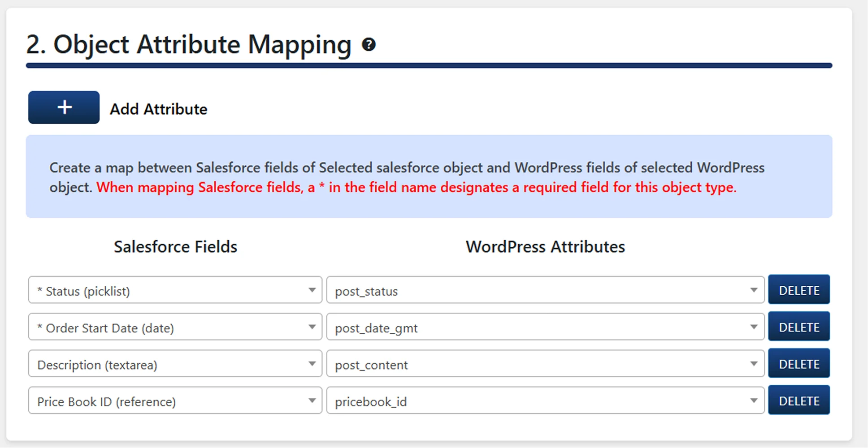Open the post_content WordPress attribute dropdown
This screenshot has height=448, width=868.
[545, 364]
